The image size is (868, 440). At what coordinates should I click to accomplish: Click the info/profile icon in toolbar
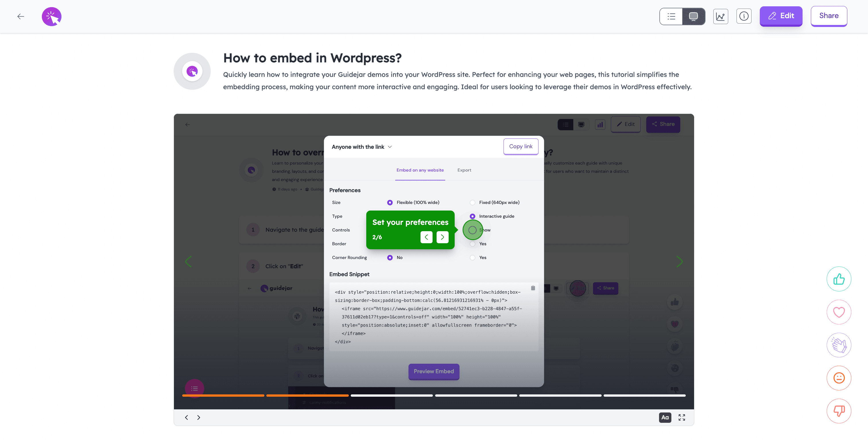(x=744, y=16)
